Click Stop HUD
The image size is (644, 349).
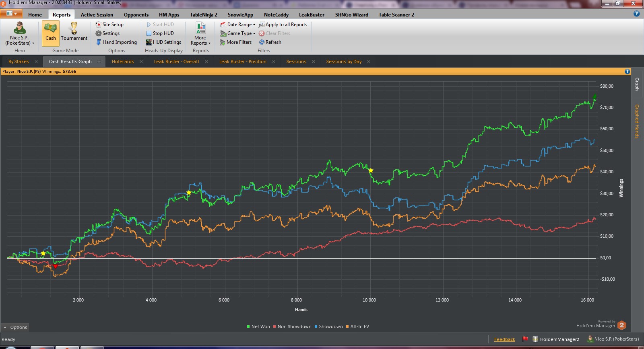click(160, 33)
